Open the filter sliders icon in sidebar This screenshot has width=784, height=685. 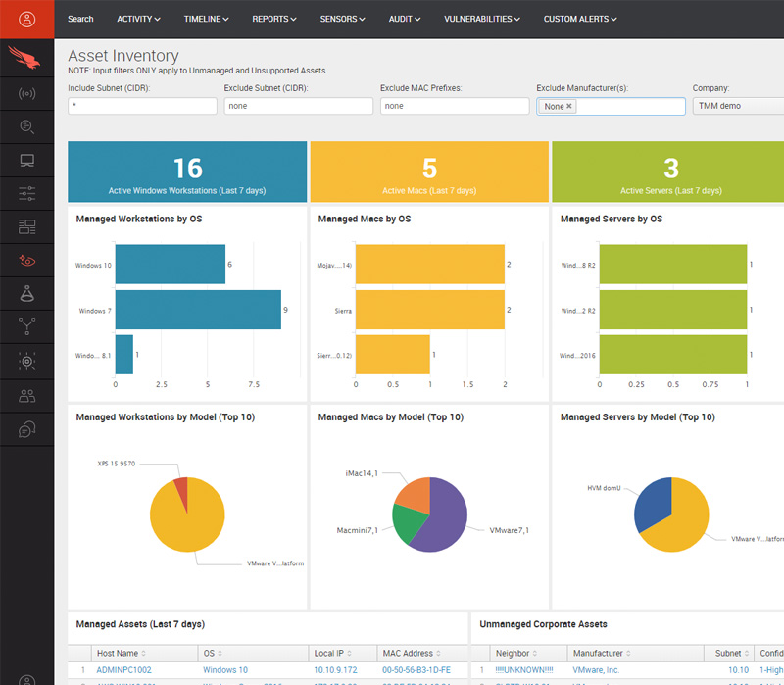tap(26, 193)
